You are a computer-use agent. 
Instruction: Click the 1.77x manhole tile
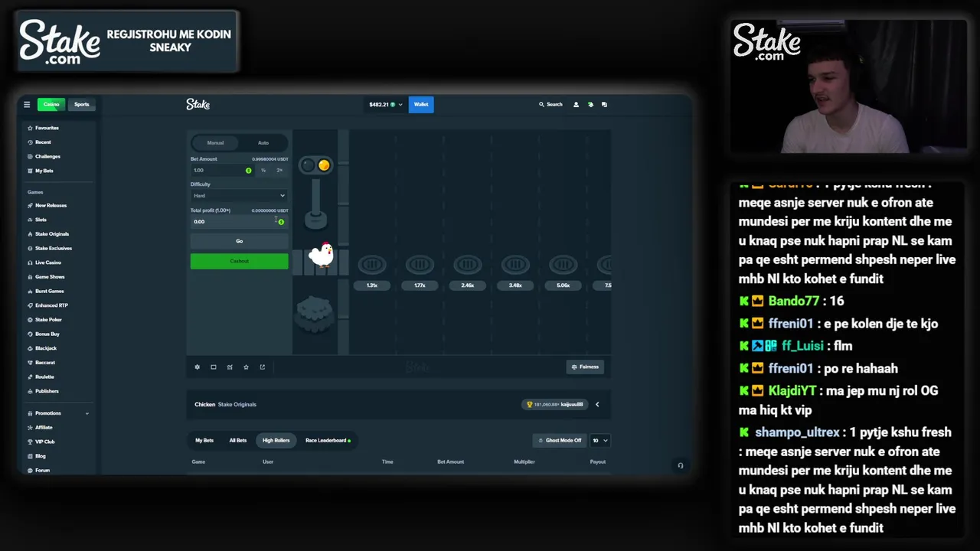[420, 265]
